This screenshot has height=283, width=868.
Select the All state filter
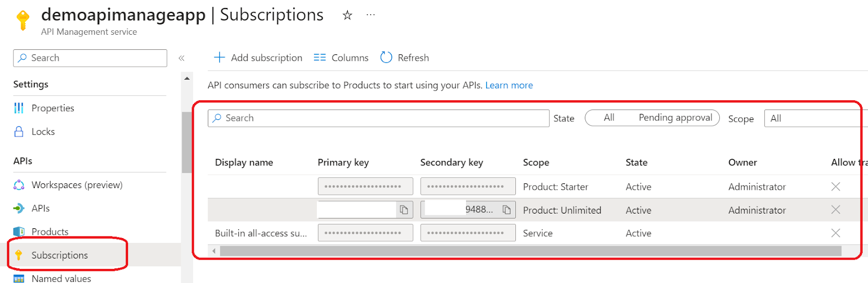pyautogui.click(x=609, y=118)
